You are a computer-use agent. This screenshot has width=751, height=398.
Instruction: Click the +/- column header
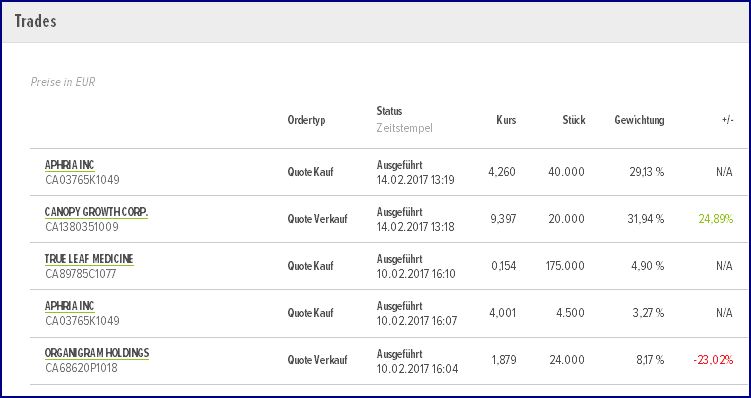point(728,120)
